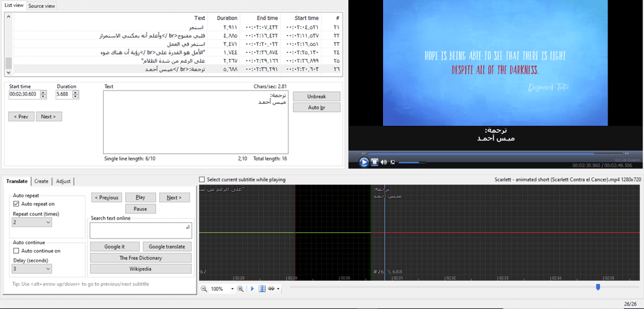Go to previous subtitle with < Prev
Image resolution: width=644 pixels, height=309 pixels.
click(21, 116)
